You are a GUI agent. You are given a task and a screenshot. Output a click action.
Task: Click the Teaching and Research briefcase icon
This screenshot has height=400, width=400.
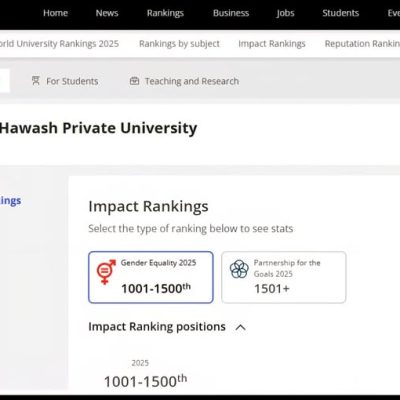[134, 81]
